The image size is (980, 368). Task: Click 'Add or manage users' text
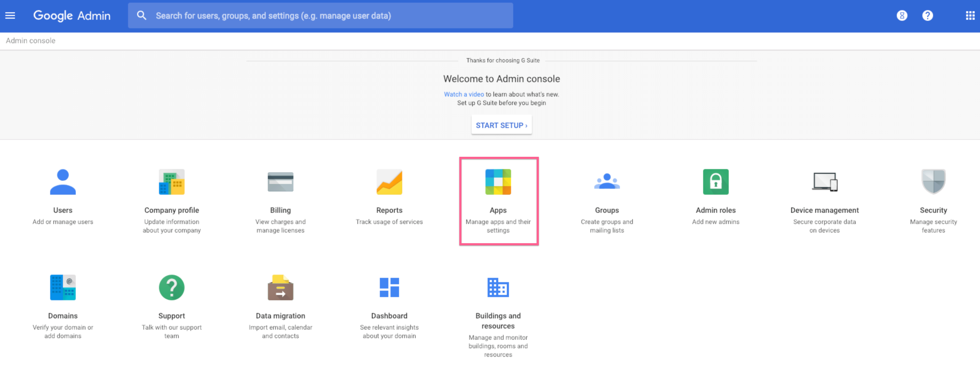point(63,222)
